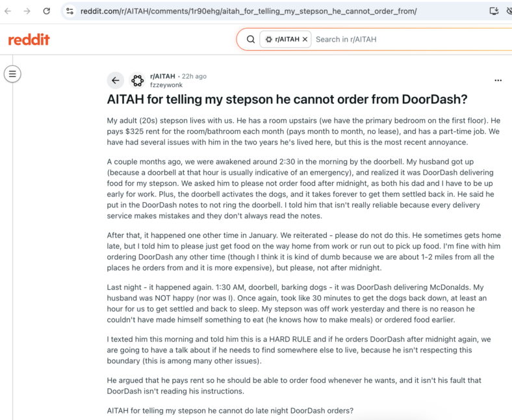Remove the r/AITAH search filter
The width and height of the screenshot is (512, 420).
click(x=305, y=39)
